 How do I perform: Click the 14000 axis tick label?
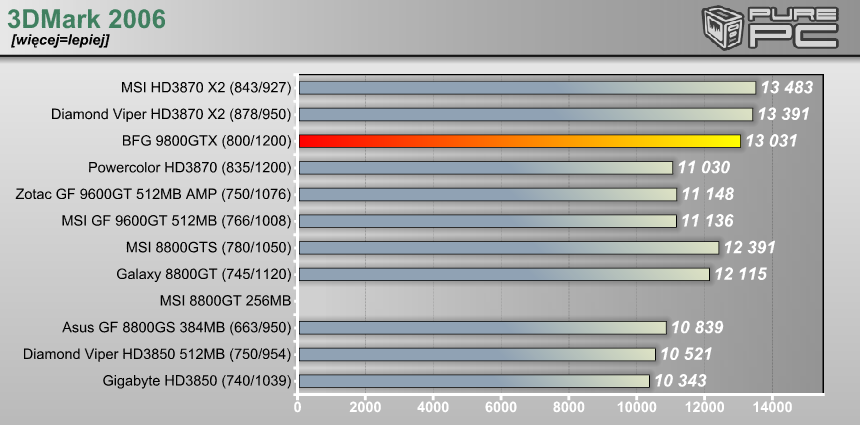pos(772,407)
